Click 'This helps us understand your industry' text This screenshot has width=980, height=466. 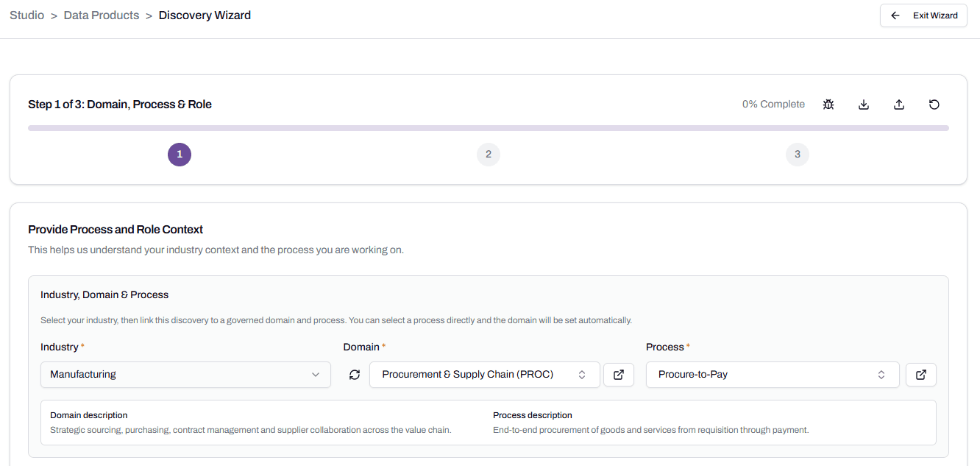click(x=216, y=250)
